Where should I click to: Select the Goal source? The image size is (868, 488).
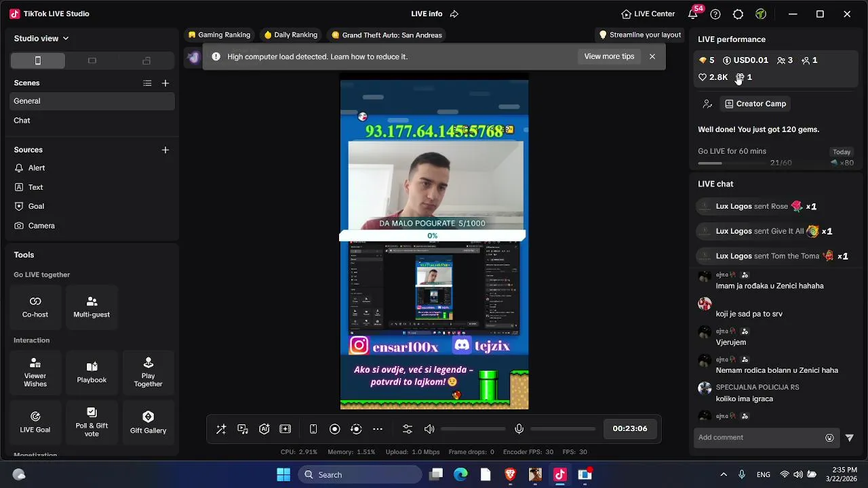(92, 206)
